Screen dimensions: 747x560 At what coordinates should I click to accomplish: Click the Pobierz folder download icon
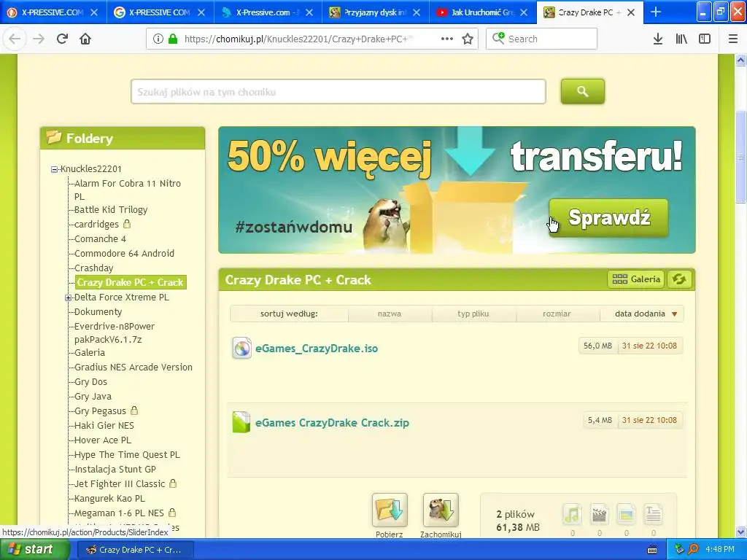[390, 510]
